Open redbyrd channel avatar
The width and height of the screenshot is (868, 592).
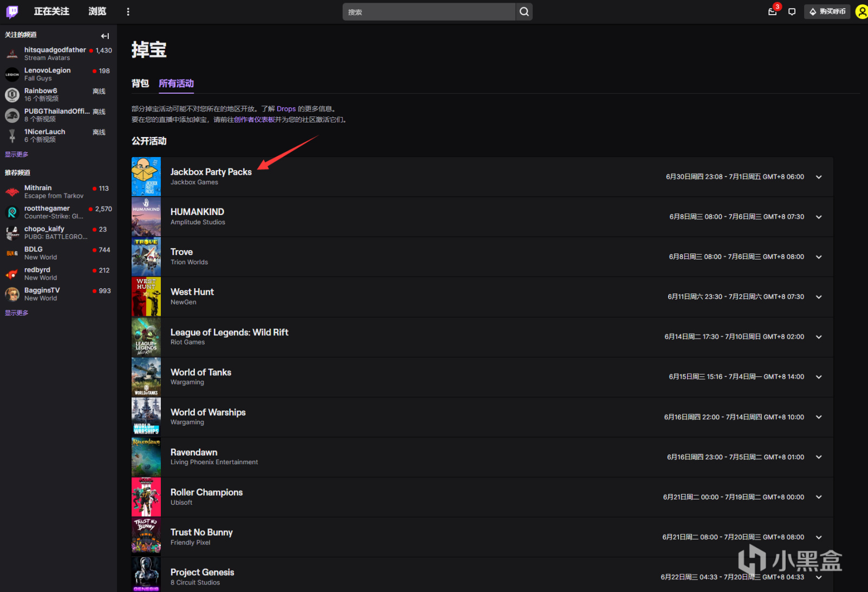12,274
